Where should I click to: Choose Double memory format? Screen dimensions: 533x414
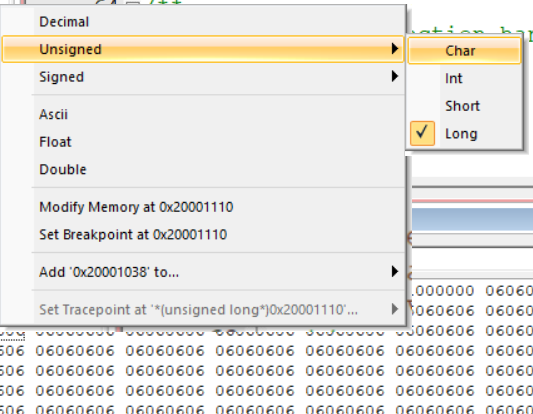pos(203,169)
